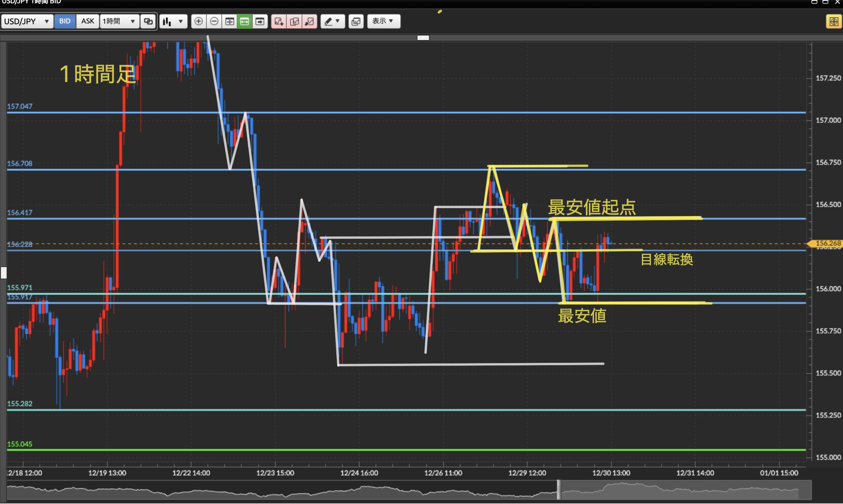Click the apply chart template arrow icon
Screen dimensions: 843x504
coord(310,21)
